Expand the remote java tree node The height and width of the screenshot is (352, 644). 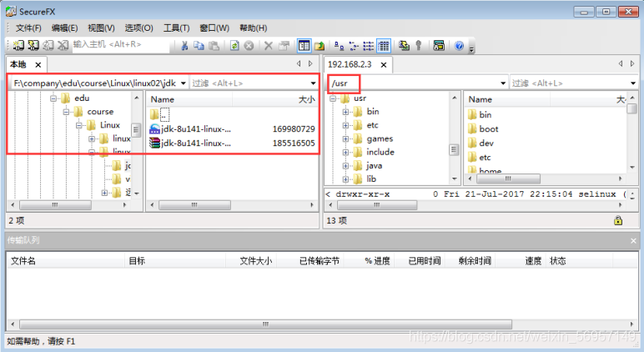tap(345, 166)
